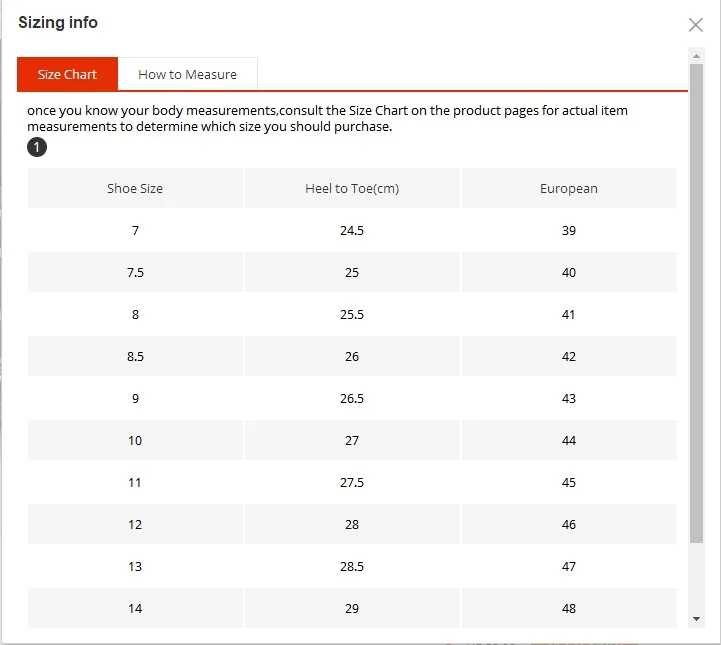Image resolution: width=721 pixels, height=645 pixels.
Task: Select the shoe size 14 cell
Action: tap(135, 608)
